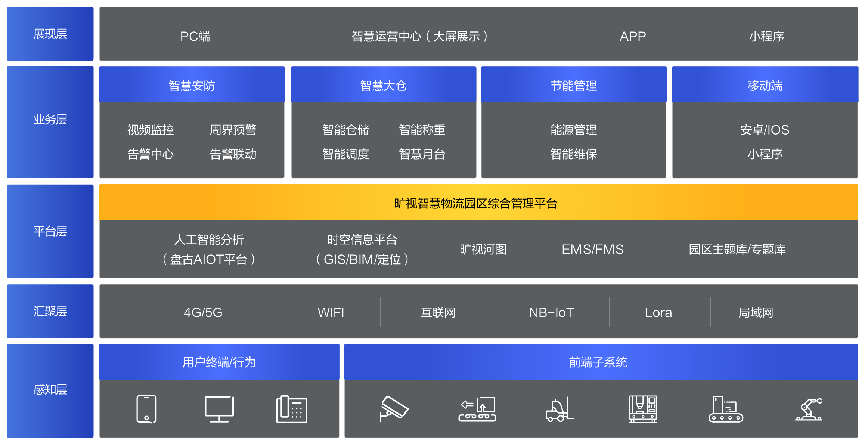Click 能源管理 under 节能管理
Image resolution: width=868 pixels, height=445 pixels.
(x=574, y=130)
